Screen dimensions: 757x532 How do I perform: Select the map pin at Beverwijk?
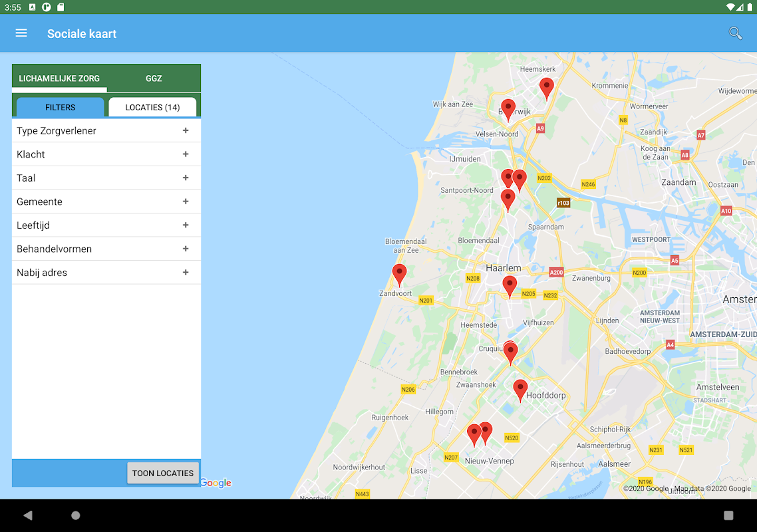tap(508, 110)
